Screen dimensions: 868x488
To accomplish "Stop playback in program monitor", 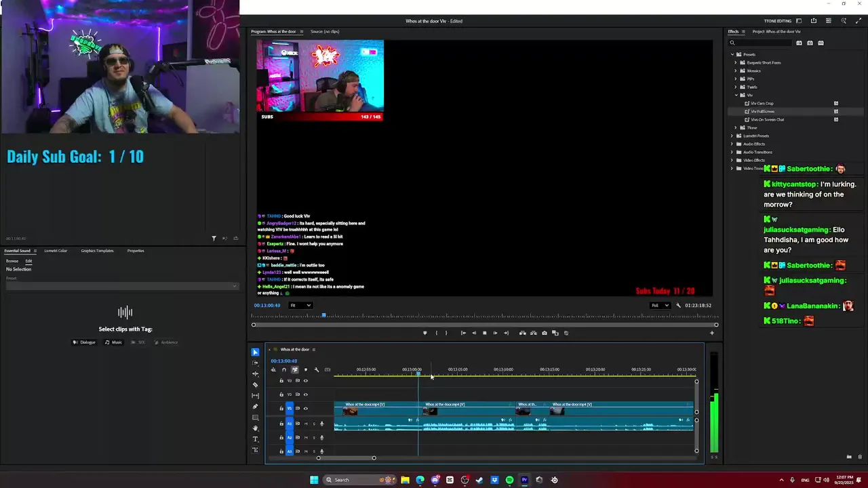I will click(x=484, y=333).
